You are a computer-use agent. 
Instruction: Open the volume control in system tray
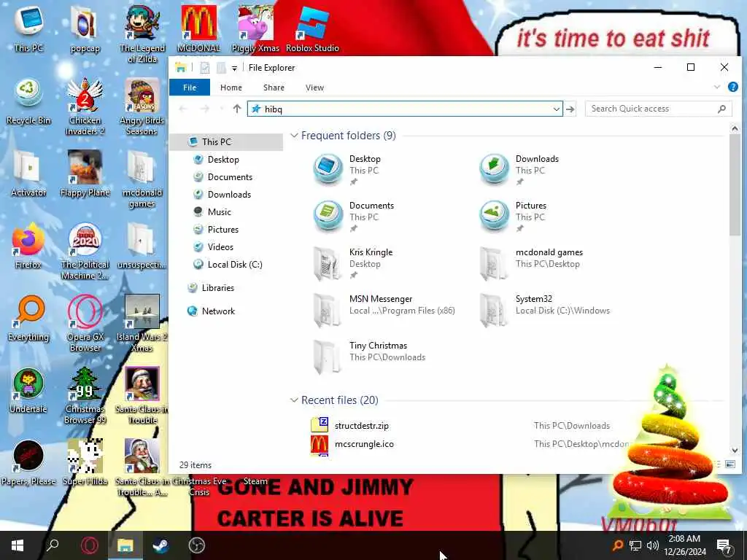[653, 545]
